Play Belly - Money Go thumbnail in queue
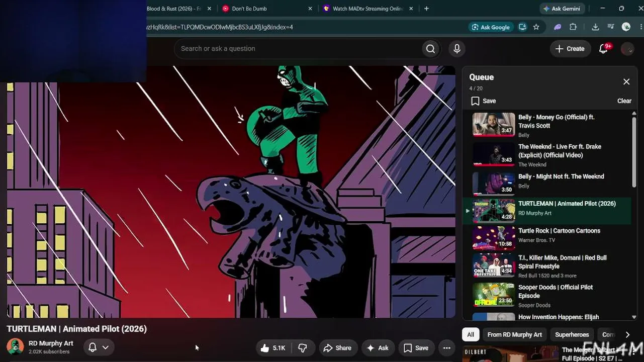This screenshot has width=644, height=362. tap(494, 125)
